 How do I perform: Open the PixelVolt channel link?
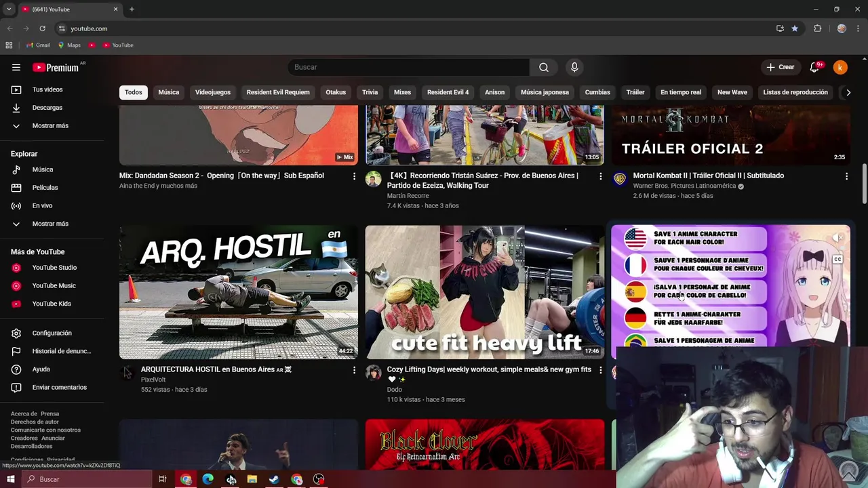click(x=153, y=380)
